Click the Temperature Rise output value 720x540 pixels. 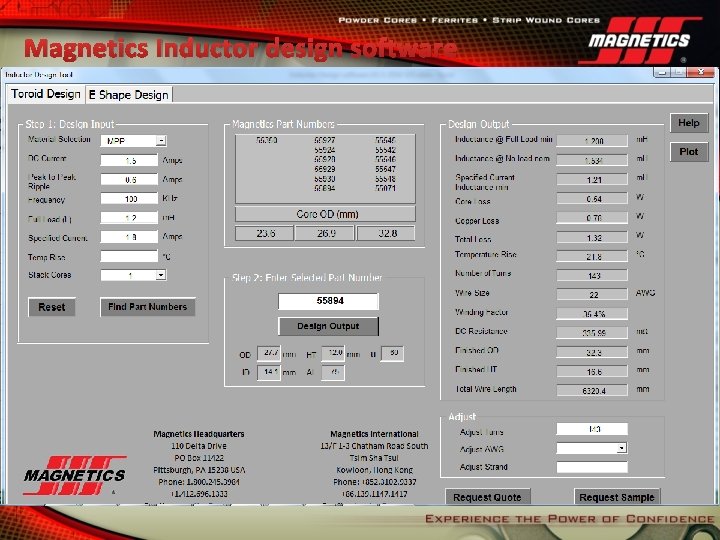[x=592, y=256]
